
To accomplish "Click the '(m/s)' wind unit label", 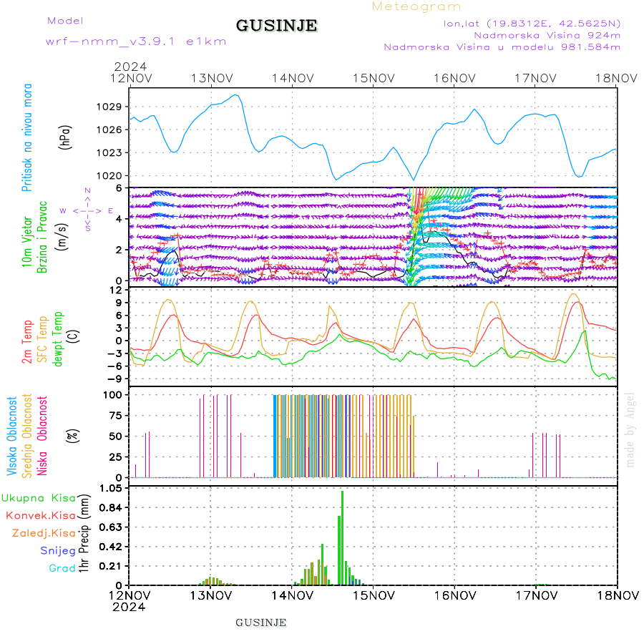I will point(62,237).
